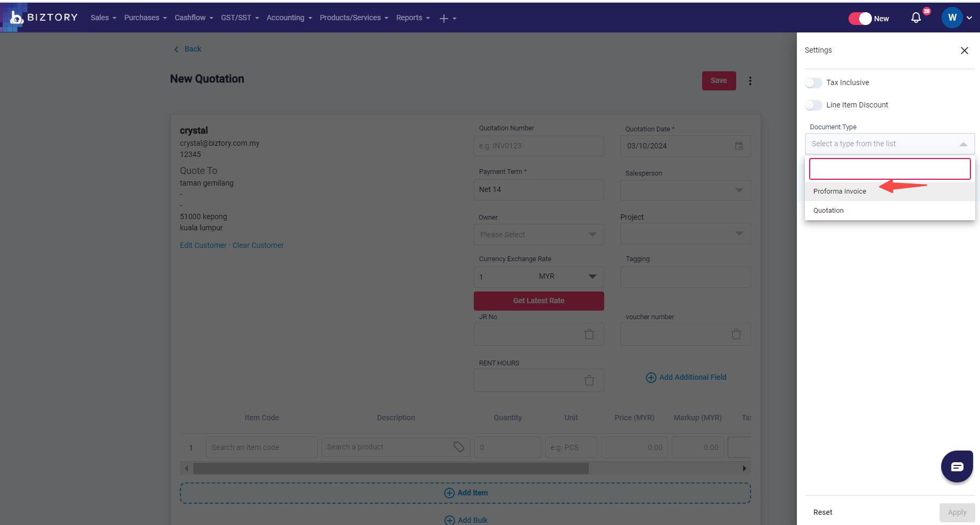This screenshot has width=980, height=525.
Task: Focus the Price (MYR) field in row 1
Action: click(x=634, y=447)
